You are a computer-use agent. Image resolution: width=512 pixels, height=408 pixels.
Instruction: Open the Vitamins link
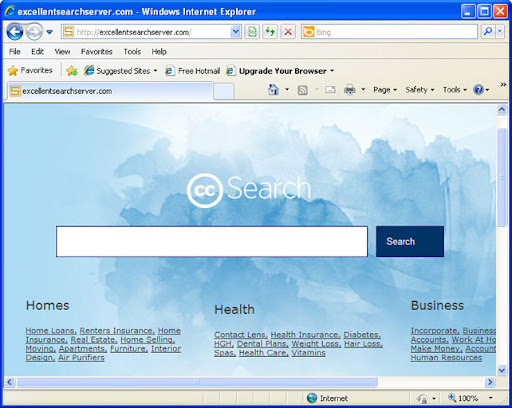[x=308, y=353]
